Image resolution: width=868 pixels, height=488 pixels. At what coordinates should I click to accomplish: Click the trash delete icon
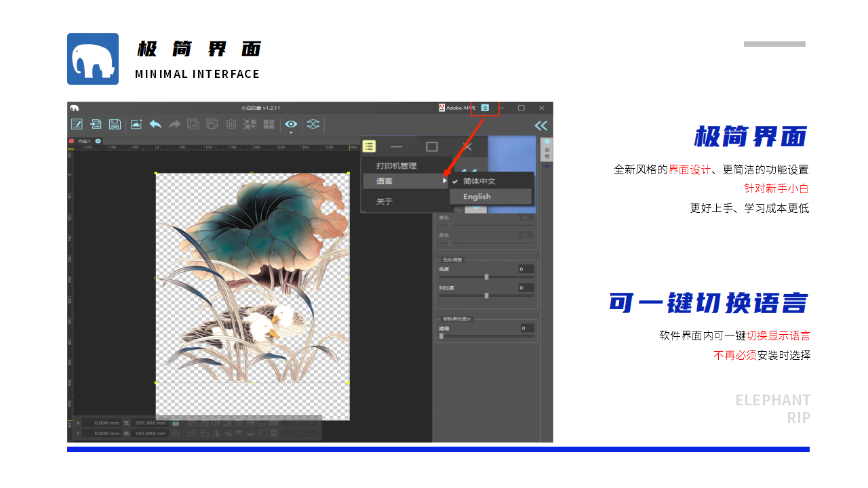coord(231,124)
